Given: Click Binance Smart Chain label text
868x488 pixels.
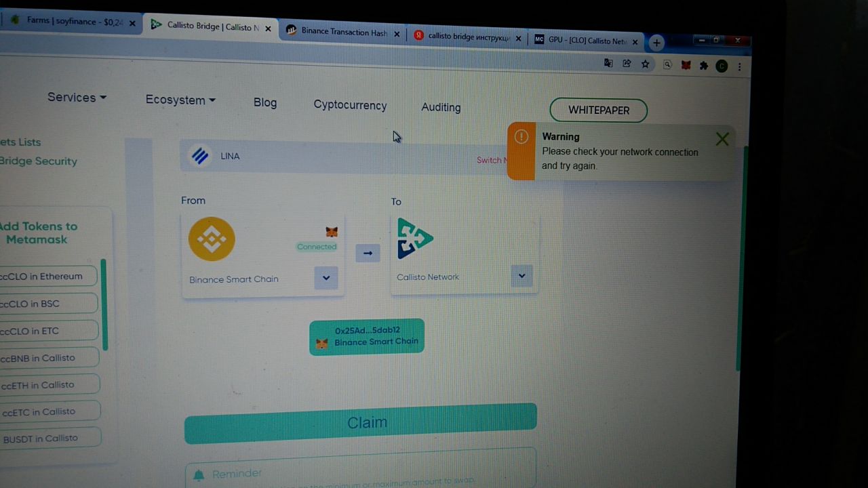Looking at the screenshot, I should (x=234, y=279).
